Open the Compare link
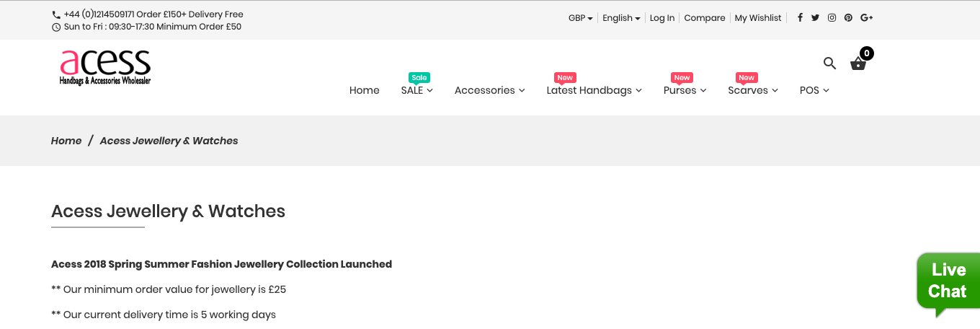 (x=704, y=18)
